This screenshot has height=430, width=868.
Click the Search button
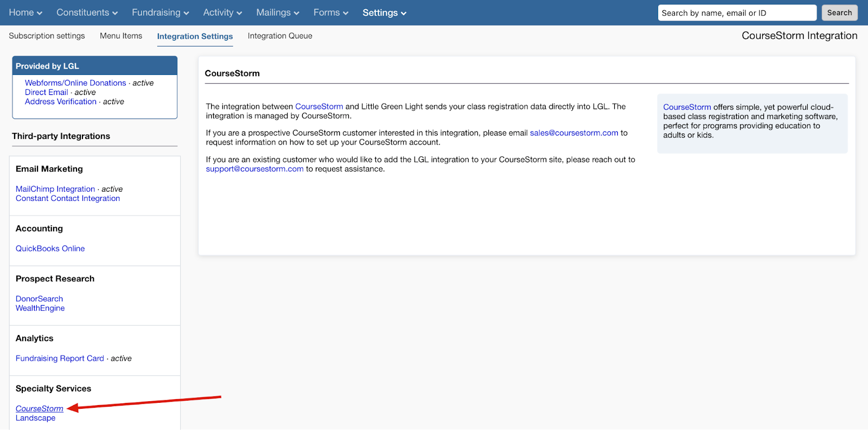pos(839,13)
